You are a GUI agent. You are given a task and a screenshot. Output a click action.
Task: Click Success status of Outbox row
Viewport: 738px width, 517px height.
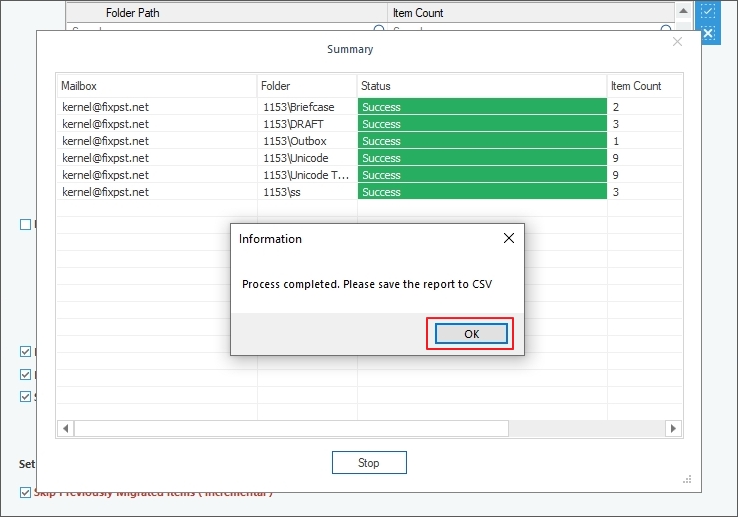coord(482,141)
